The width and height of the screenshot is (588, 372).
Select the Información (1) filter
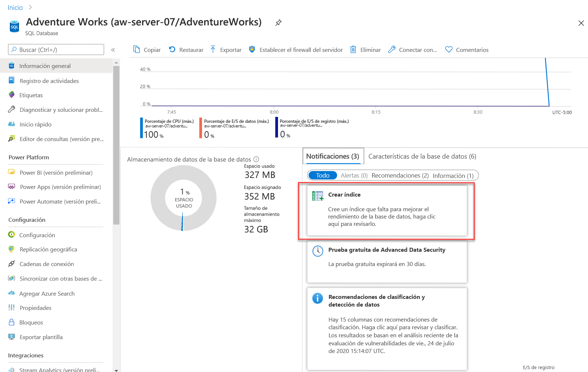click(453, 176)
